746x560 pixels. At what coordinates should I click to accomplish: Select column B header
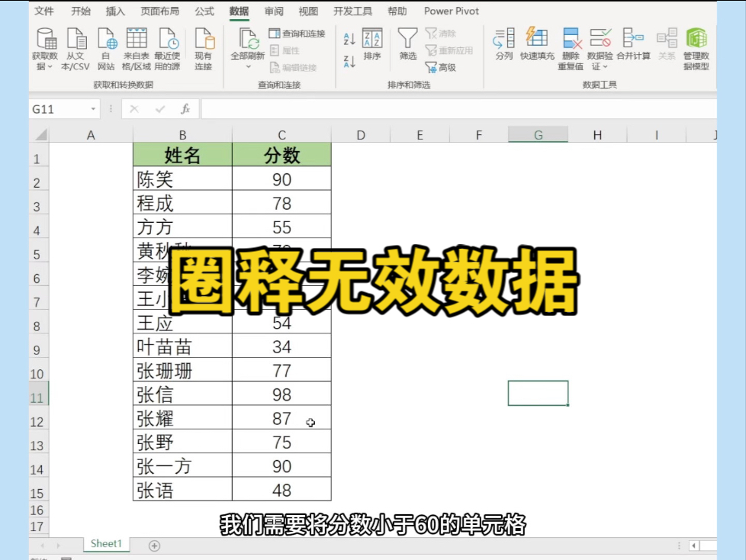point(182,135)
